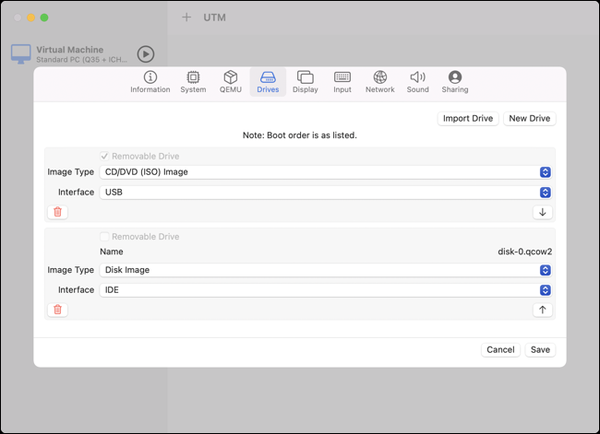Click the Import Drive button
The width and height of the screenshot is (600, 434).
click(468, 118)
